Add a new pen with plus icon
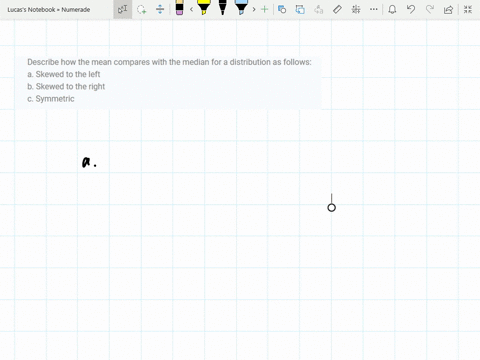Screen dimensions: 480x360 coord(264,9)
